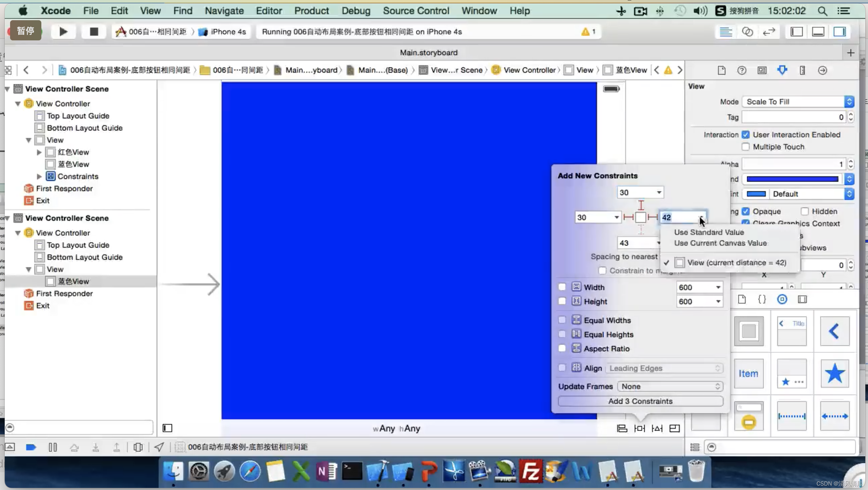Click the Identity Inspector icon

[762, 70]
